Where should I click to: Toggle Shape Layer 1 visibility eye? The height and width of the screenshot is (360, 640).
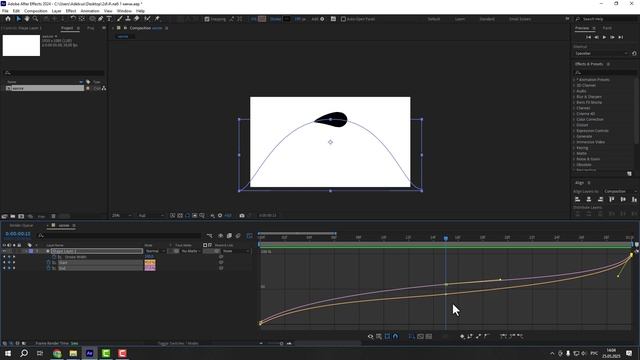click(x=4, y=251)
